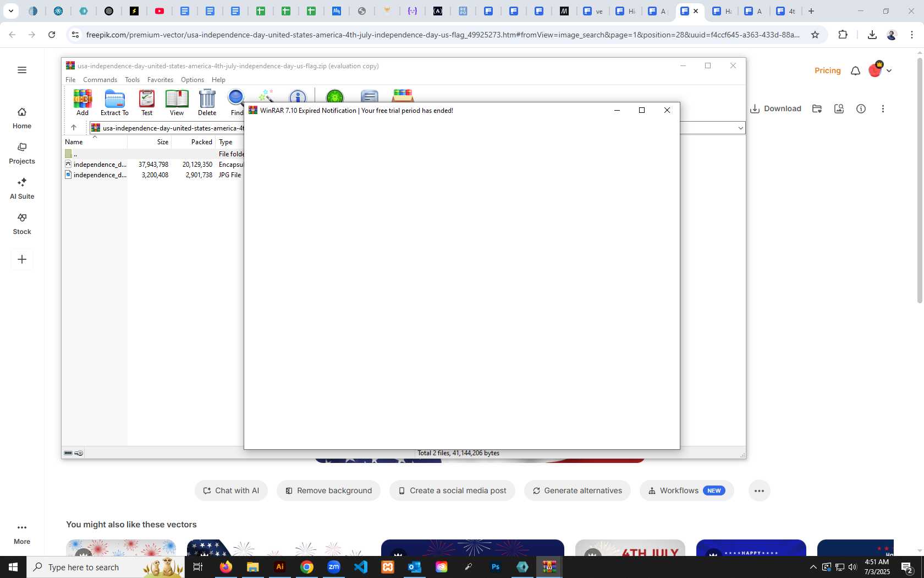Click the Delete trash can toolbar icon
Image resolution: width=924 pixels, height=578 pixels.
[207, 102]
